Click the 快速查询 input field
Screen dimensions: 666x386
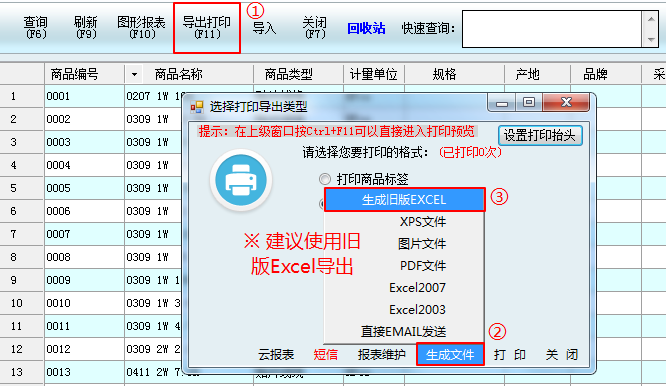(x=552, y=29)
